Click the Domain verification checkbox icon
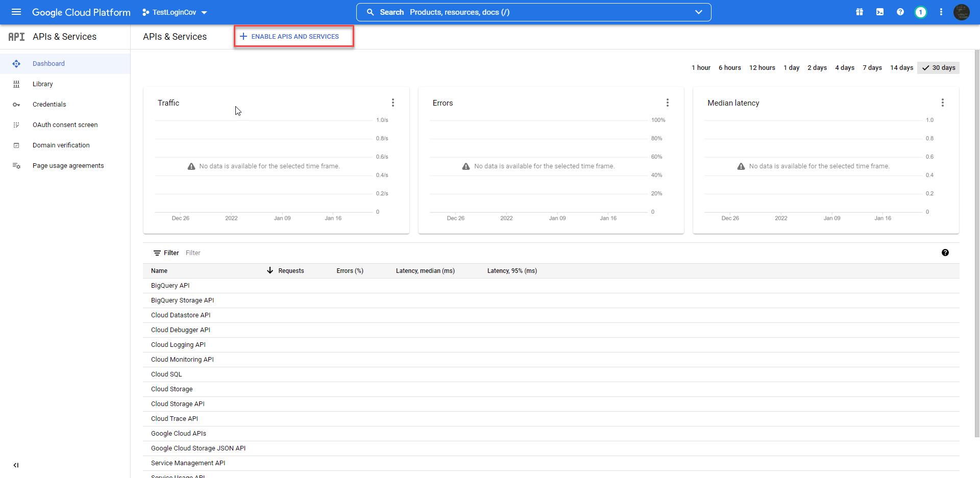This screenshot has height=478, width=980. (x=16, y=145)
